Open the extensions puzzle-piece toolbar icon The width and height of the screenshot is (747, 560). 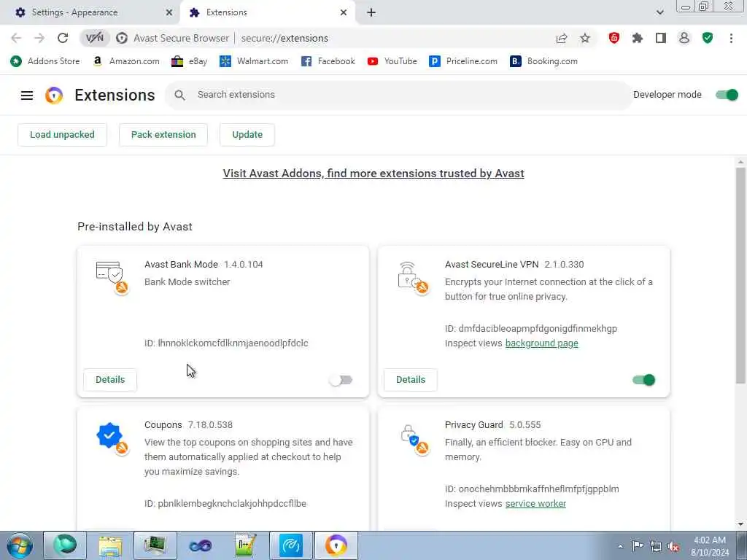[638, 38]
